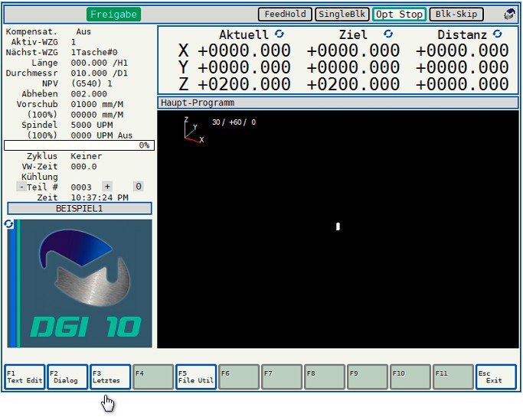Toggle the Blk-Skip option
This screenshot has height=420, width=523.
[456, 15]
